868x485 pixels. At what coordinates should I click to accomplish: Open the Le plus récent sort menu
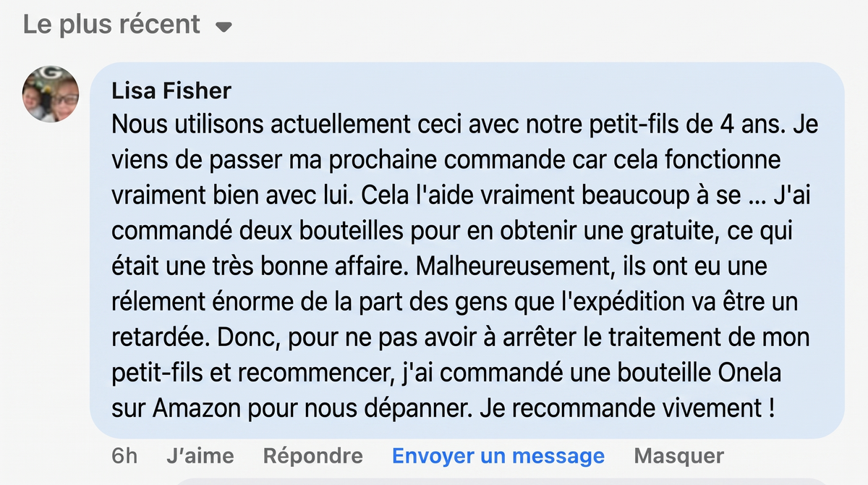(127, 25)
